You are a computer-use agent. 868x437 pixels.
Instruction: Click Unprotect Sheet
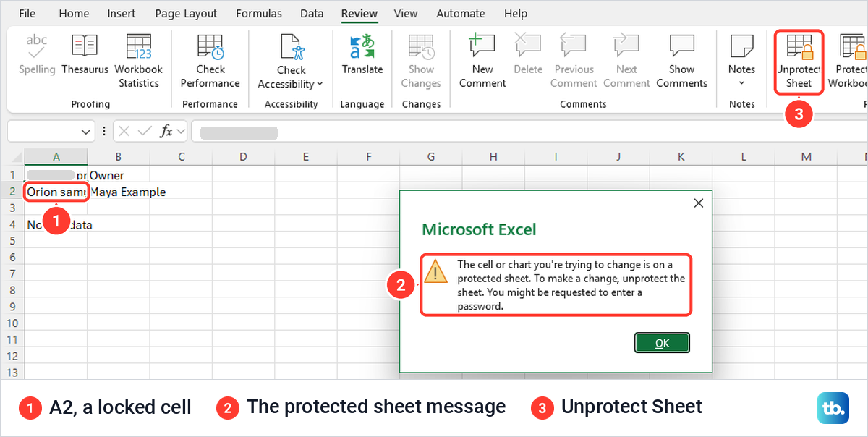[x=799, y=61]
